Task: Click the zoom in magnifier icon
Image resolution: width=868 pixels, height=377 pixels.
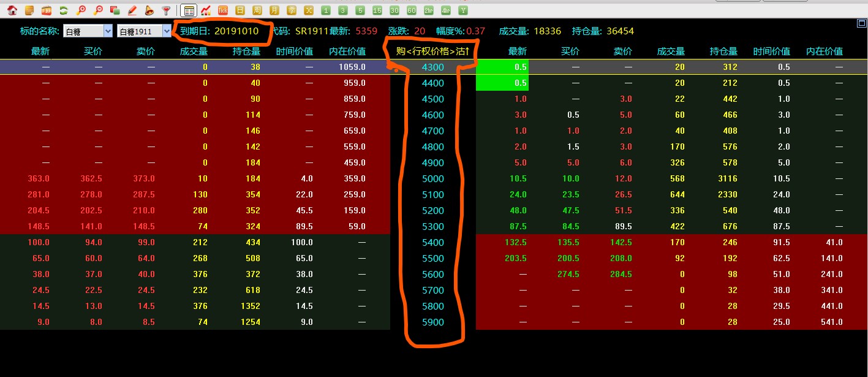Action: [x=80, y=10]
